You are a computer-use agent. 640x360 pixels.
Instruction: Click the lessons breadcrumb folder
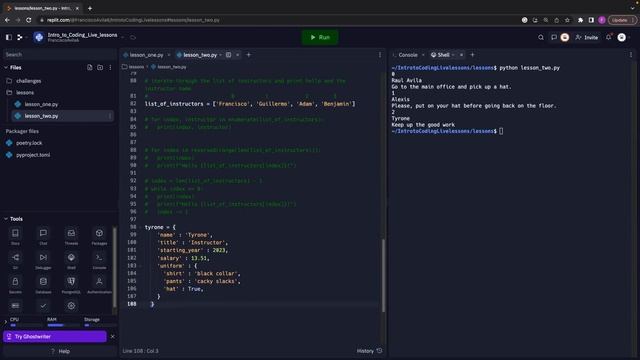(x=133, y=67)
